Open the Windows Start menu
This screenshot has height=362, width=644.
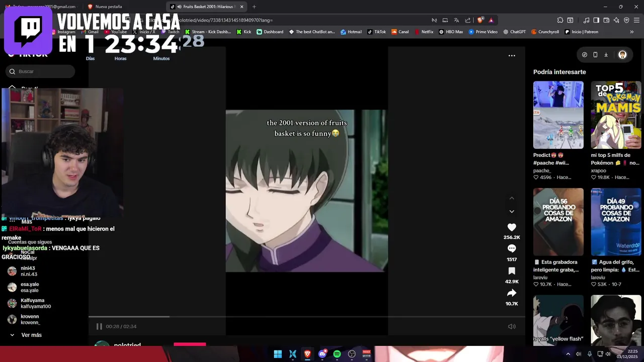pos(278,354)
